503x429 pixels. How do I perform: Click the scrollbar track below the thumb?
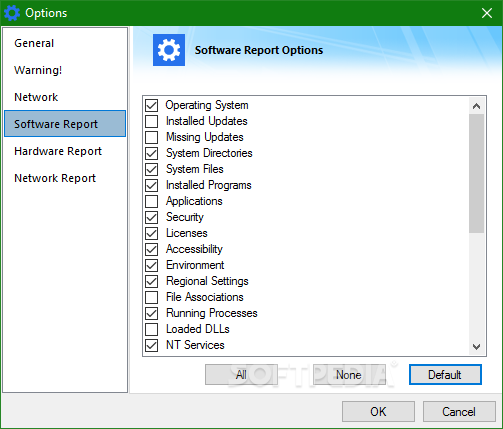click(x=476, y=285)
